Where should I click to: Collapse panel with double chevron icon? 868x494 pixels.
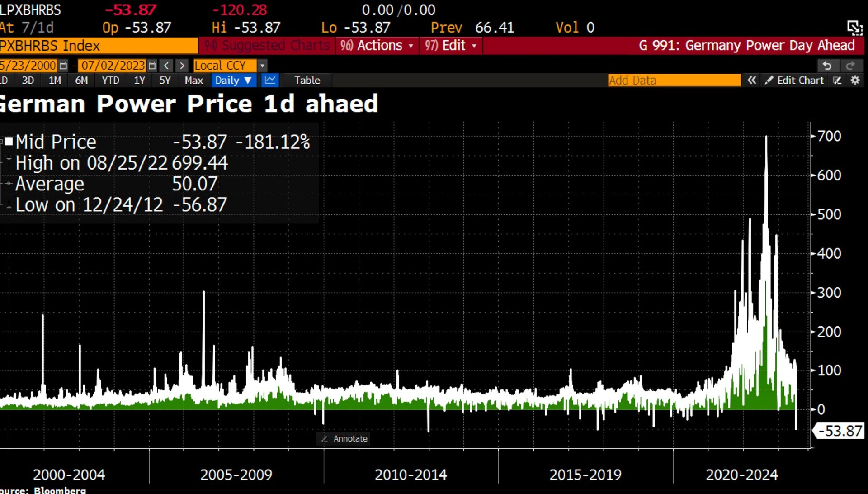pyautogui.click(x=752, y=80)
